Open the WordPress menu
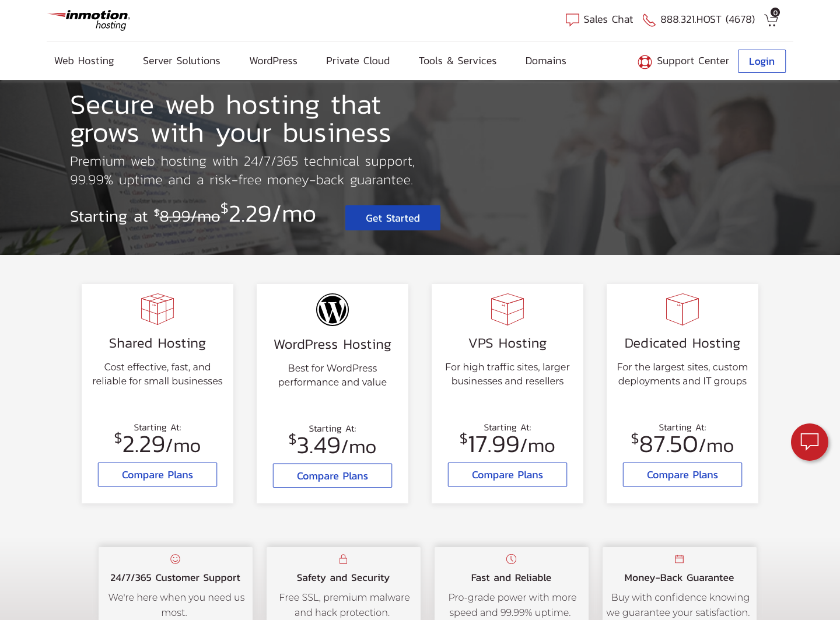Image resolution: width=840 pixels, height=620 pixels. [x=273, y=61]
